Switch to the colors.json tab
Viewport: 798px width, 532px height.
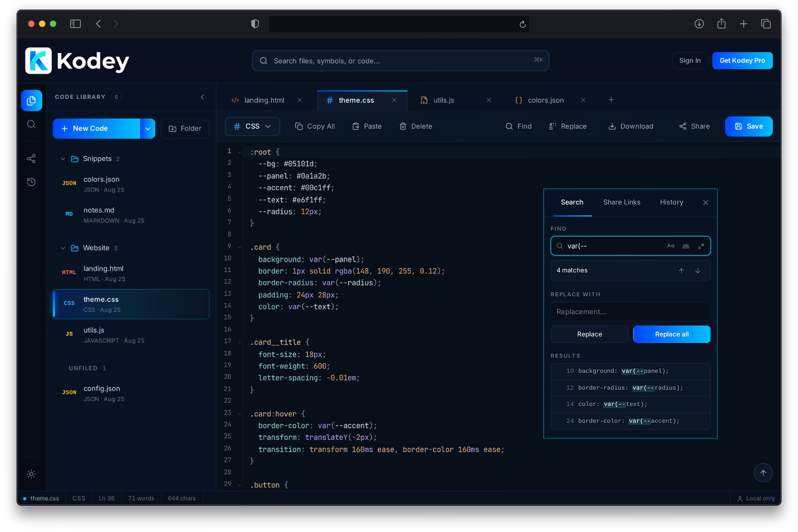546,100
